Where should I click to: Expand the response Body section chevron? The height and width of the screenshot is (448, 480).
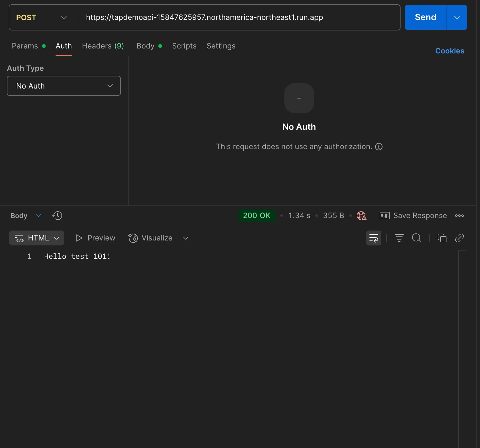pyautogui.click(x=38, y=216)
